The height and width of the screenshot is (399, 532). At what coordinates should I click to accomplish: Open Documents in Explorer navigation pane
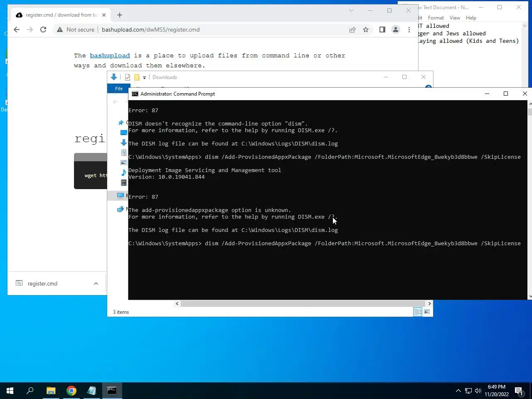[123, 153]
